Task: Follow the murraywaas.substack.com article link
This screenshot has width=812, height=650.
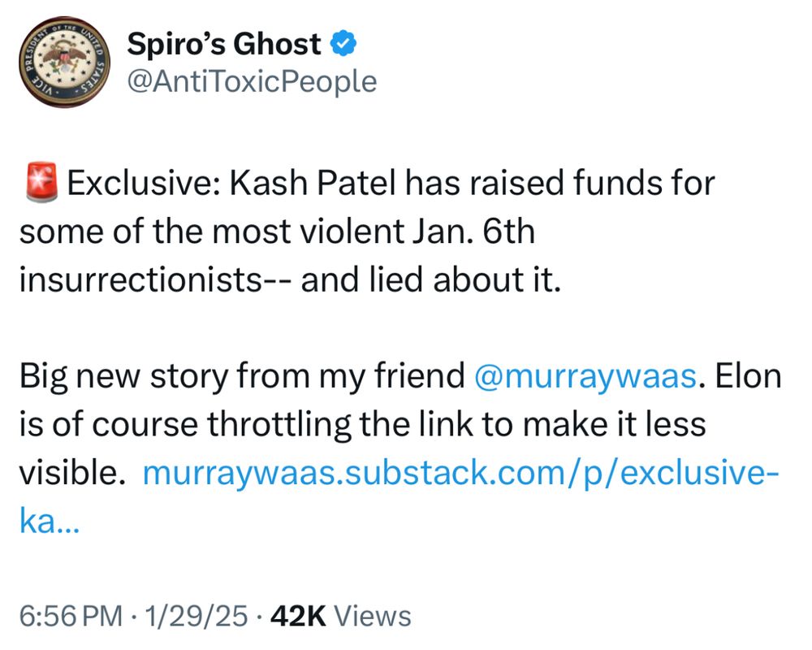Action: coord(460,473)
